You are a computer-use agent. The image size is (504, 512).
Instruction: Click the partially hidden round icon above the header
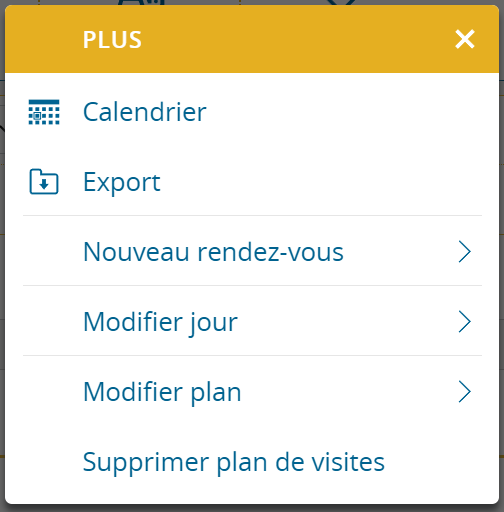point(342,2)
